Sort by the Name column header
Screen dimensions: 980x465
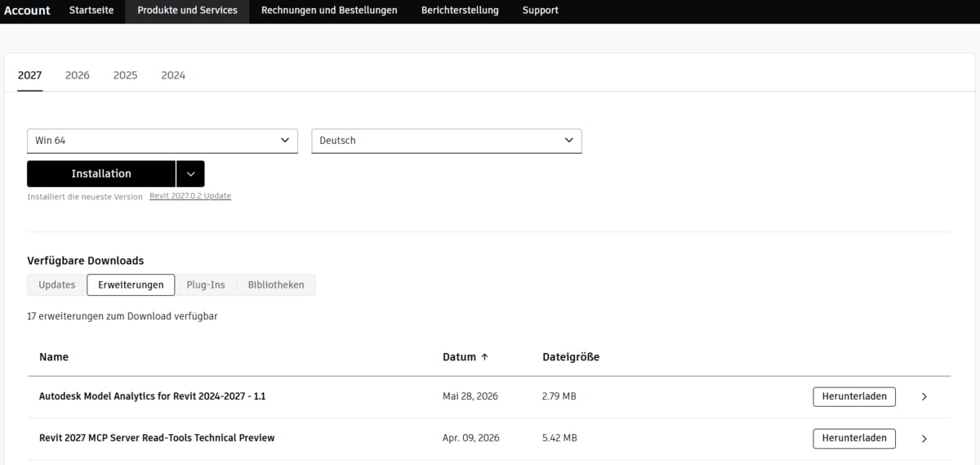54,357
